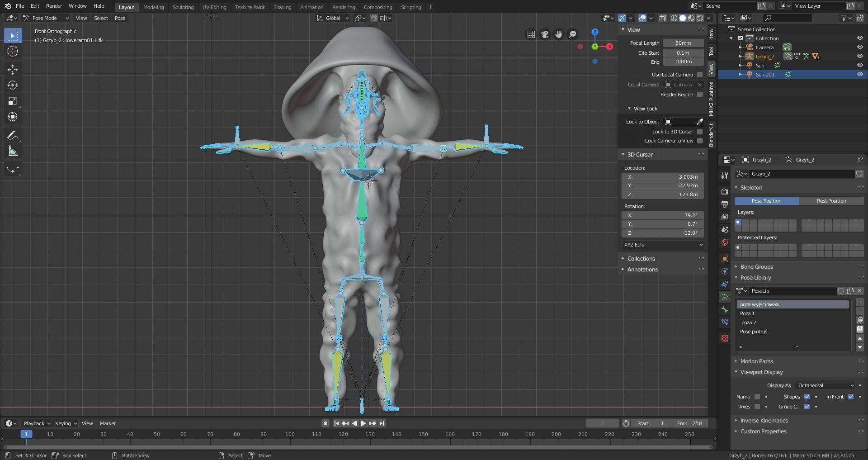Open the Item sidebar tab

point(711,34)
